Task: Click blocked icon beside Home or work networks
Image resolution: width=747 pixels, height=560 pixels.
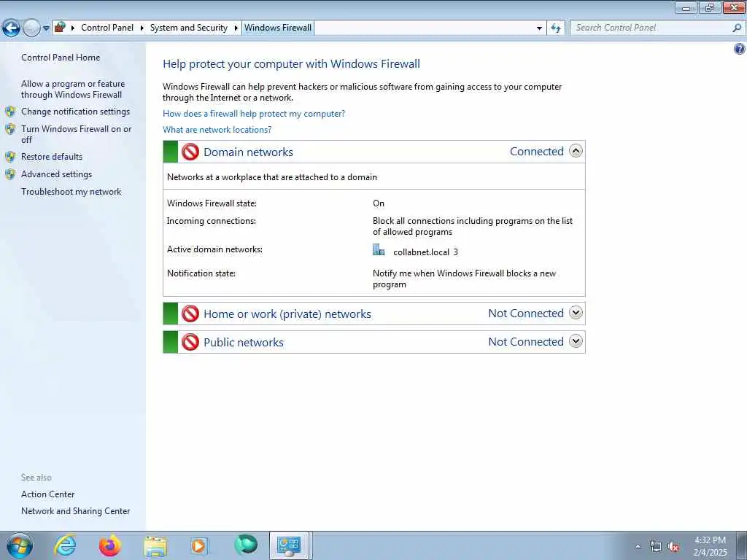Action: pos(190,314)
